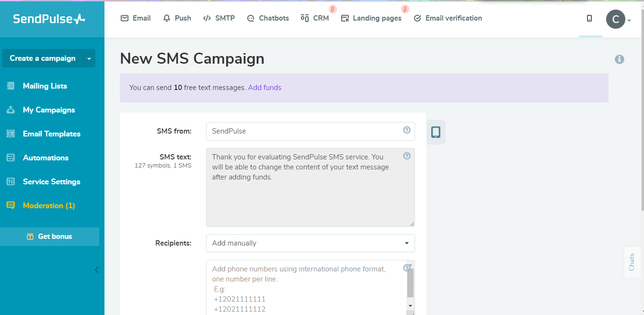Screen dimensions: 644x315
Task: Click help icon in SMS from field
Action: click(x=407, y=130)
